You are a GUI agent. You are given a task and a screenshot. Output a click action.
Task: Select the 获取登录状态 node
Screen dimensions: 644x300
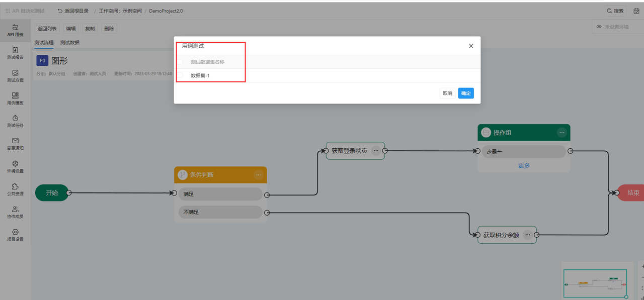pos(355,151)
